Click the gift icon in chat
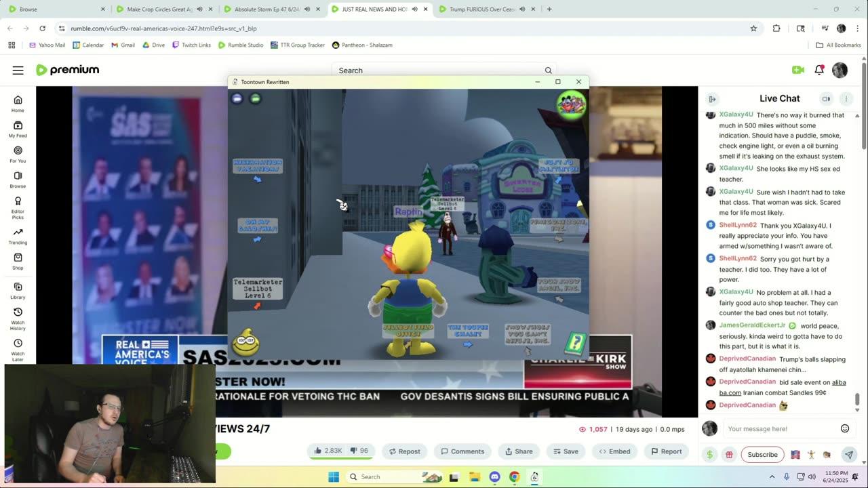The width and height of the screenshot is (868, 488). pyautogui.click(x=729, y=455)
